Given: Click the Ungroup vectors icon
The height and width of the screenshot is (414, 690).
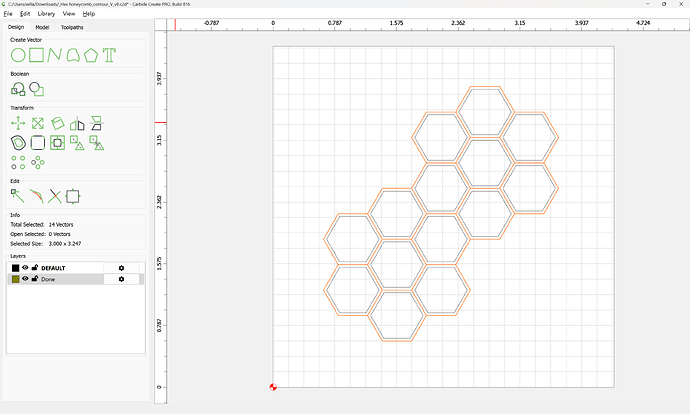Looking at the screenshot, I should pos(96,143).
